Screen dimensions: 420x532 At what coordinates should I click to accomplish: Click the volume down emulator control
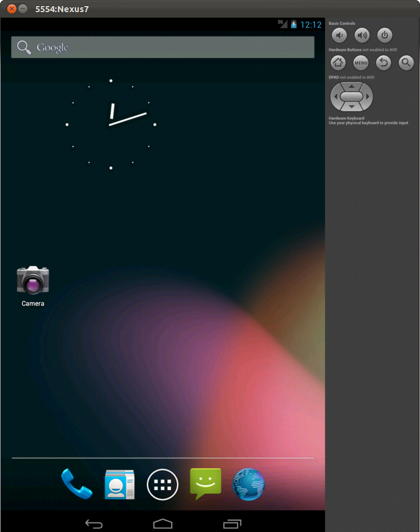[x=339, y=35]
